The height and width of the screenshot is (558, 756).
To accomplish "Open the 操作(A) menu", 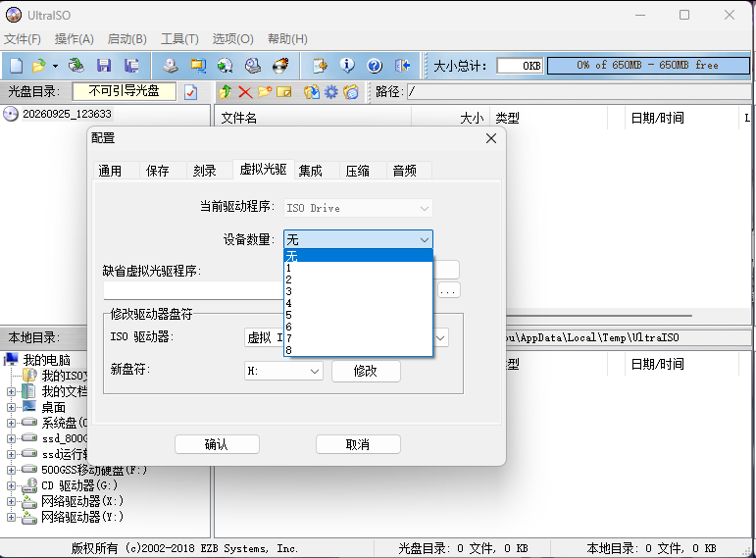I will tap(75, 39).
